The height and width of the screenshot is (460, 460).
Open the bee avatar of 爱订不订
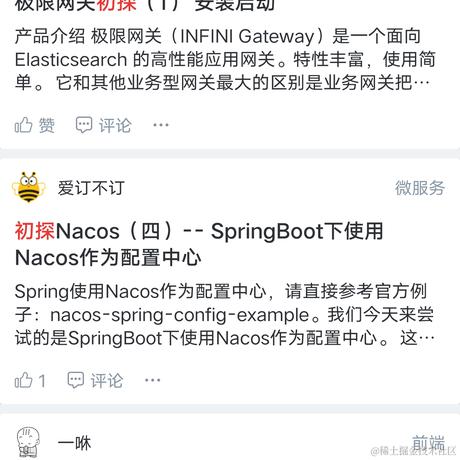(x=28, y=187)
